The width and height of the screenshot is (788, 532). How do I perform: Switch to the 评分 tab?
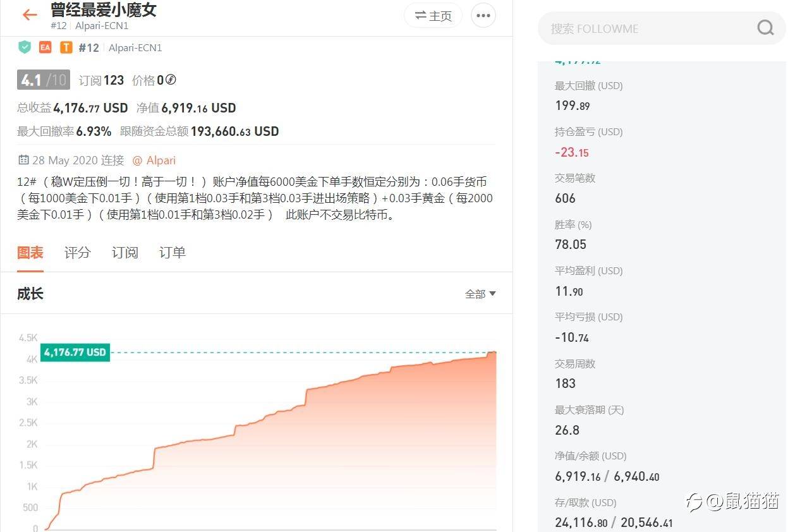(77, 253)
